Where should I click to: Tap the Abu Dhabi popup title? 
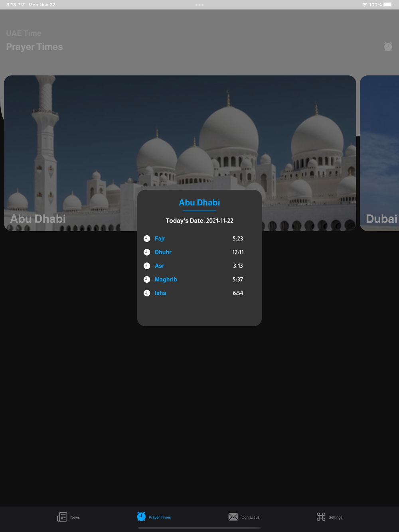199,203
